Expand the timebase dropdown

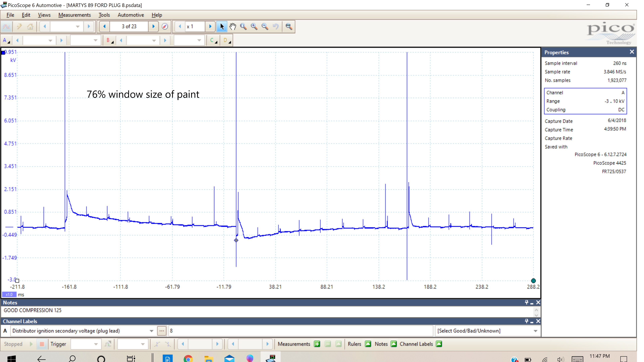[x=78, y=26]
